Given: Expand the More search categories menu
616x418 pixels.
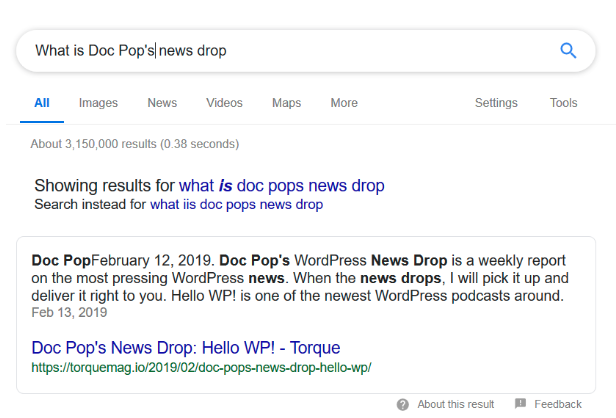Looking at the screenshot, I should (344, 103).
